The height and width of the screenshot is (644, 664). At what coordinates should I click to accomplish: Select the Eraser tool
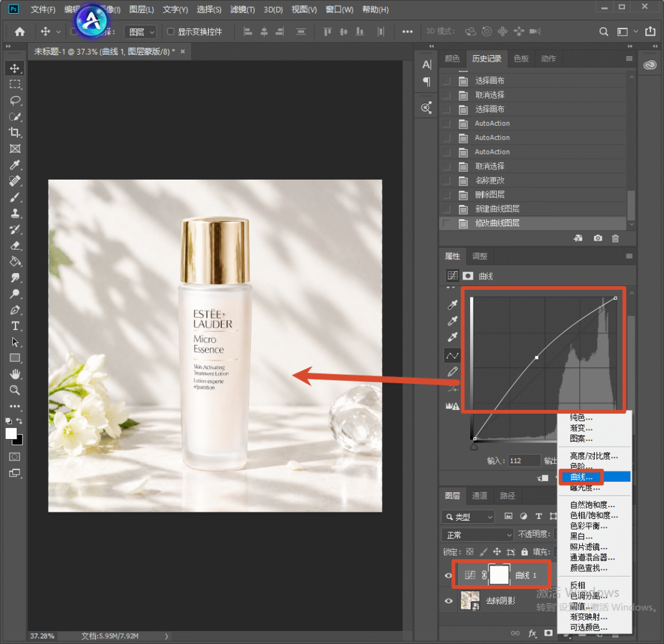tap(15, 246)
